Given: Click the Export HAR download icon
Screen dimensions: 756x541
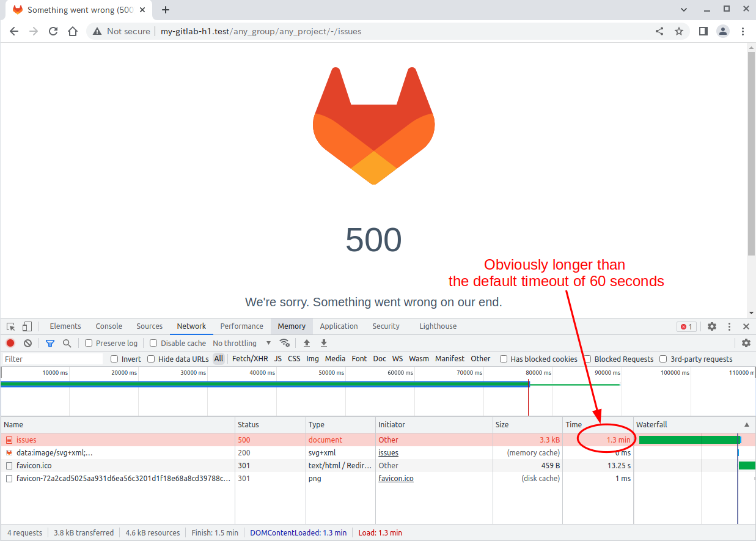Looking at the screenshot, I should [324, 343].
